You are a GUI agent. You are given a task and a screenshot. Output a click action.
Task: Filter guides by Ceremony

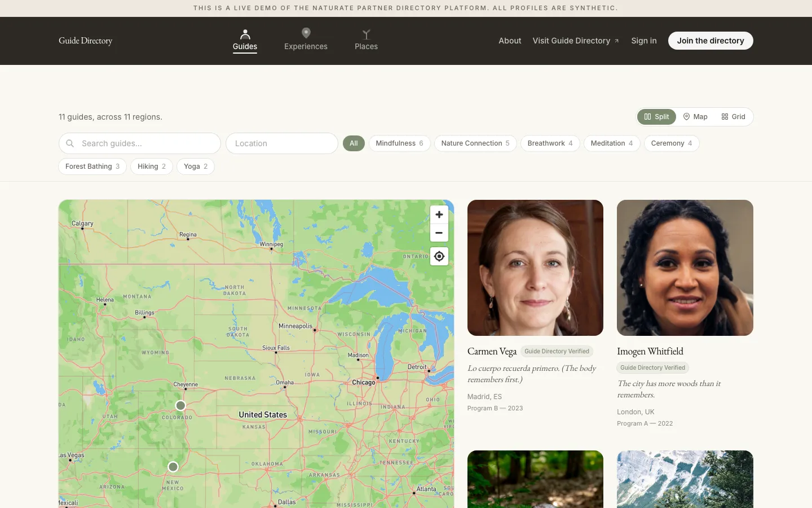(x=672, y=143)
